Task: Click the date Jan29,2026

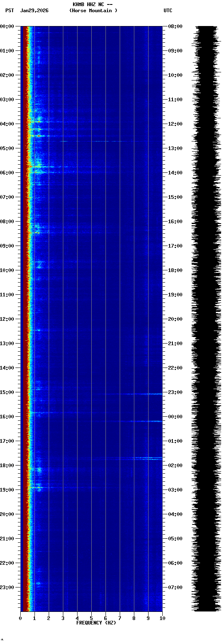Action: (x=34, y=11)
